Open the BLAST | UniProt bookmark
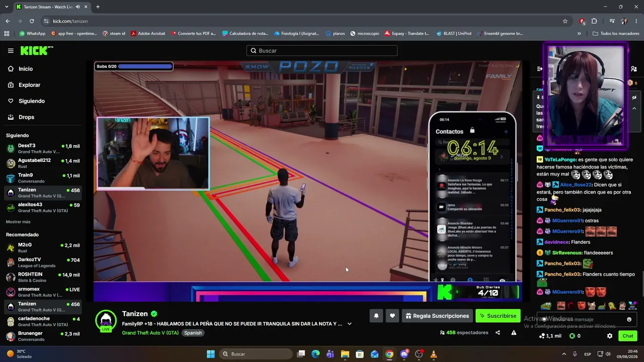This screenshot has width=644, height=362. click(x=454, y=34)
